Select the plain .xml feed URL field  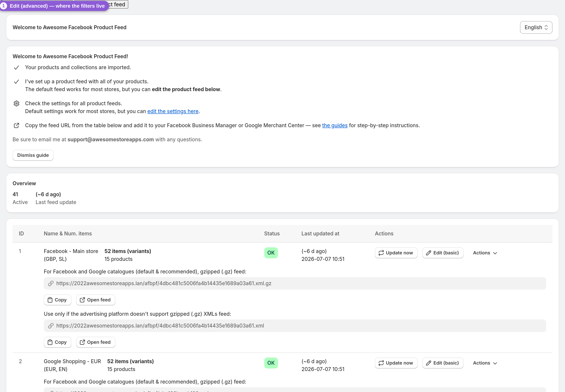click(x=295, y=326)
